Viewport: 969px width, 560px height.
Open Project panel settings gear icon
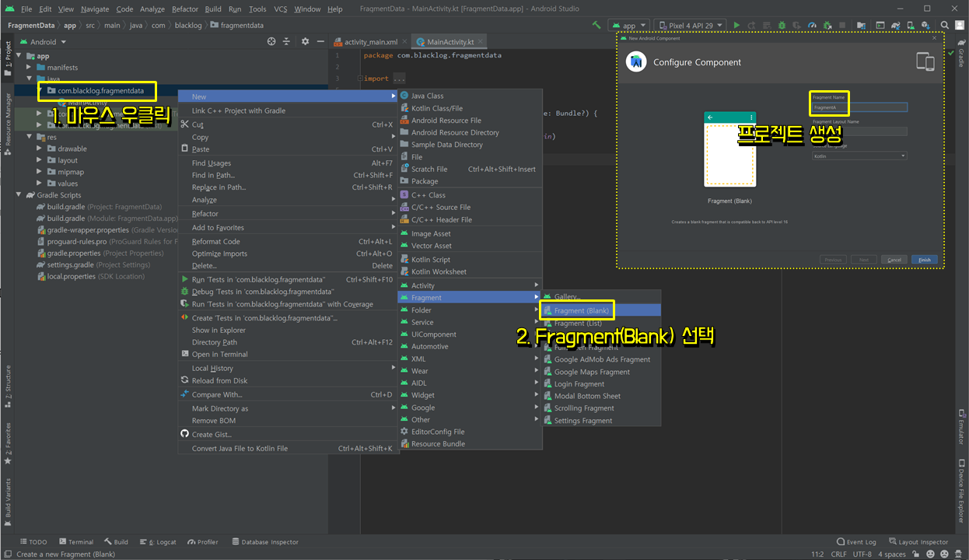(305, 41)
